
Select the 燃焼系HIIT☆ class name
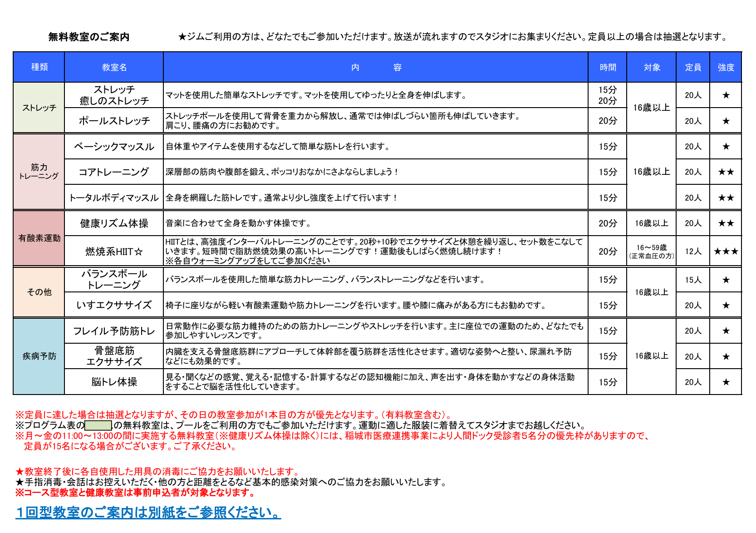(114, 252)
